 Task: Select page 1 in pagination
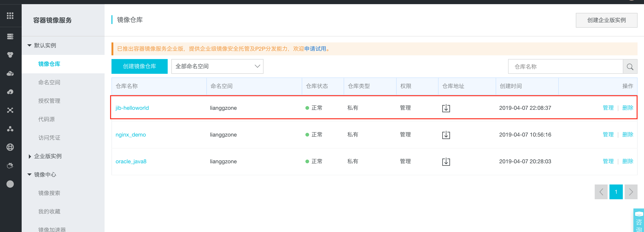coord(616,192)
